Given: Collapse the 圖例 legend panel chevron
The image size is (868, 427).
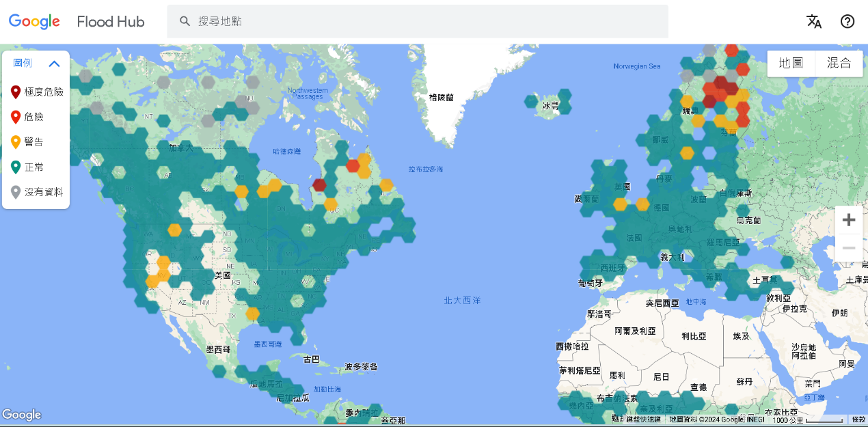Looking at the screenshot, I should click(x=55, y=64).
